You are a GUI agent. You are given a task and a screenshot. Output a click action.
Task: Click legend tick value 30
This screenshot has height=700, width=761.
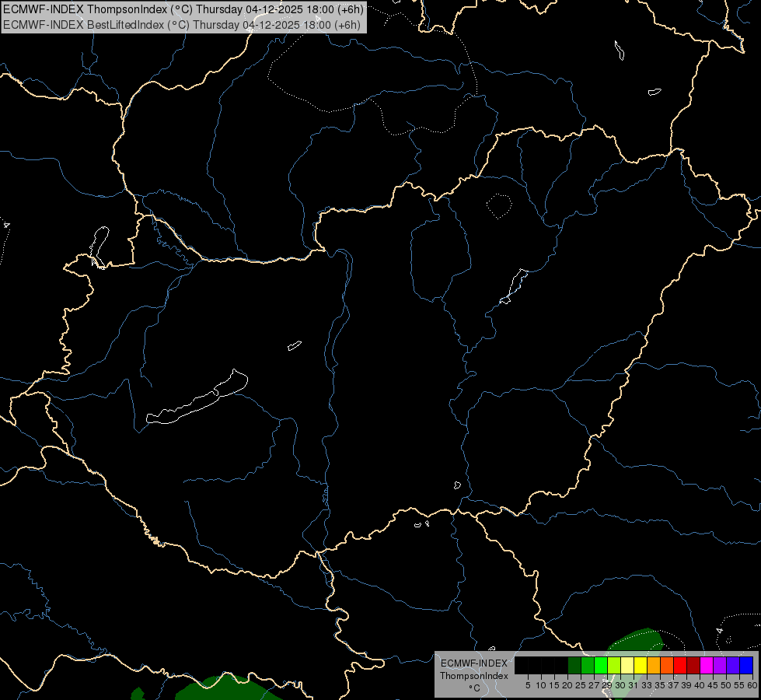pyautogui.click(x=620, y=685)
